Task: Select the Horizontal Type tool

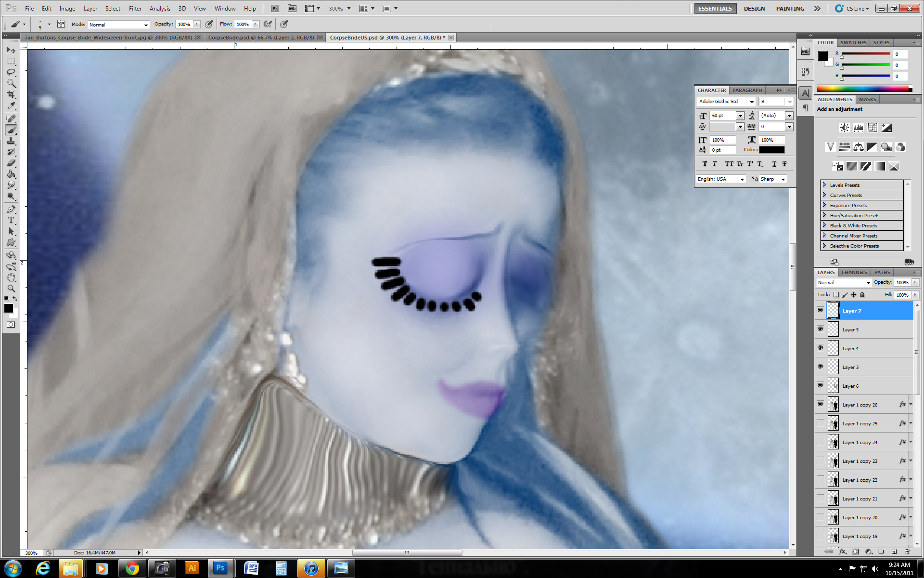Action: click(11, 220)
